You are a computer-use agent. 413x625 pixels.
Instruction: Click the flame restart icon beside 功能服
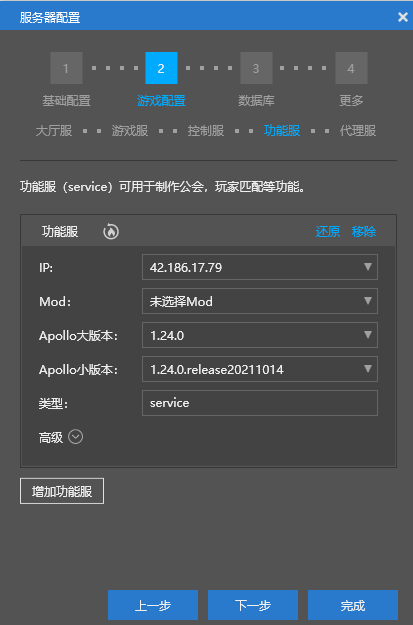click(111, 231)
